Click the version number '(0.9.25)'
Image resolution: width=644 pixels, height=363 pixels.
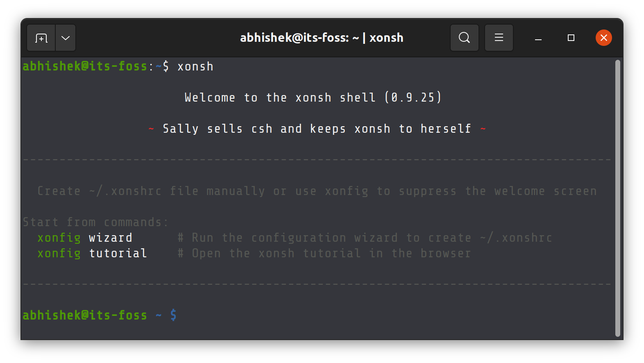point(413,98)
